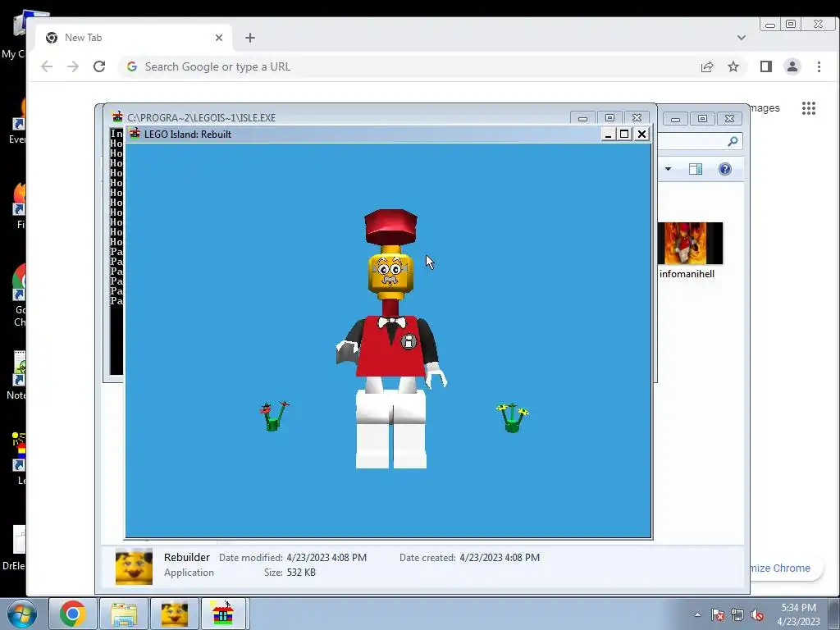Image resolution: width=840 pixels, height=630 pixels.
Task: Click the Rebuilder name in details pane
Action: (x=187, y=557)
